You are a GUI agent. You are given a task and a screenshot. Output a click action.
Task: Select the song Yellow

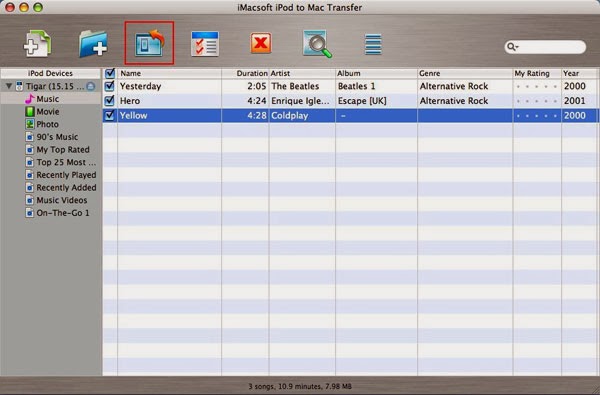tap(133, 115)
